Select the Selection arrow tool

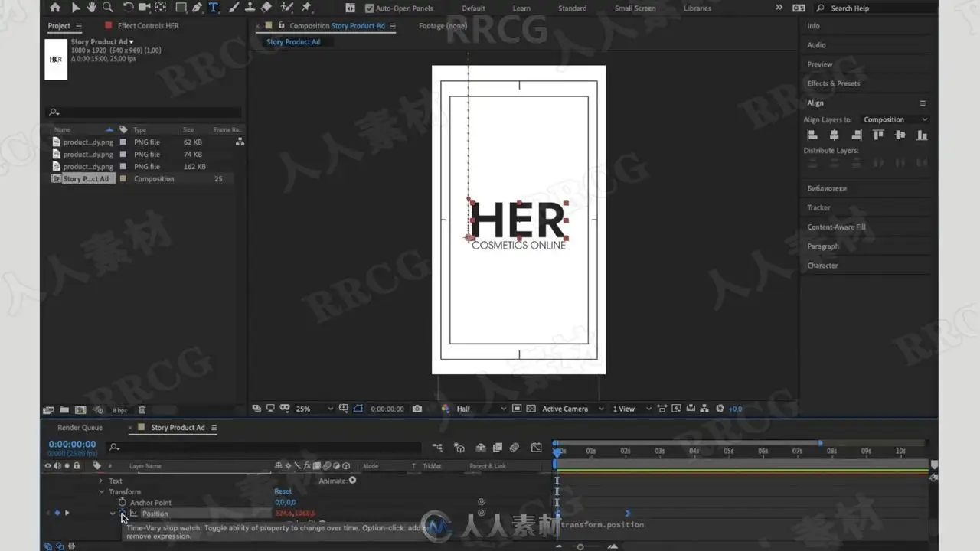coord(75,8)
